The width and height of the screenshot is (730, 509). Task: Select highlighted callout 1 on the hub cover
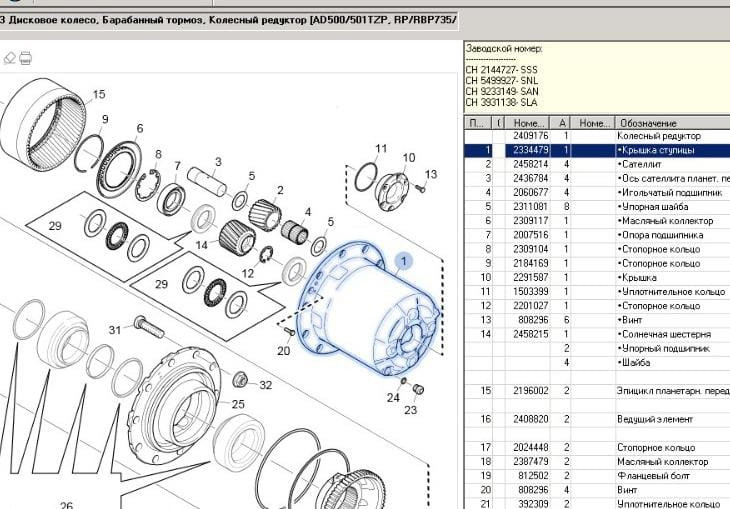tap(404, 262)
